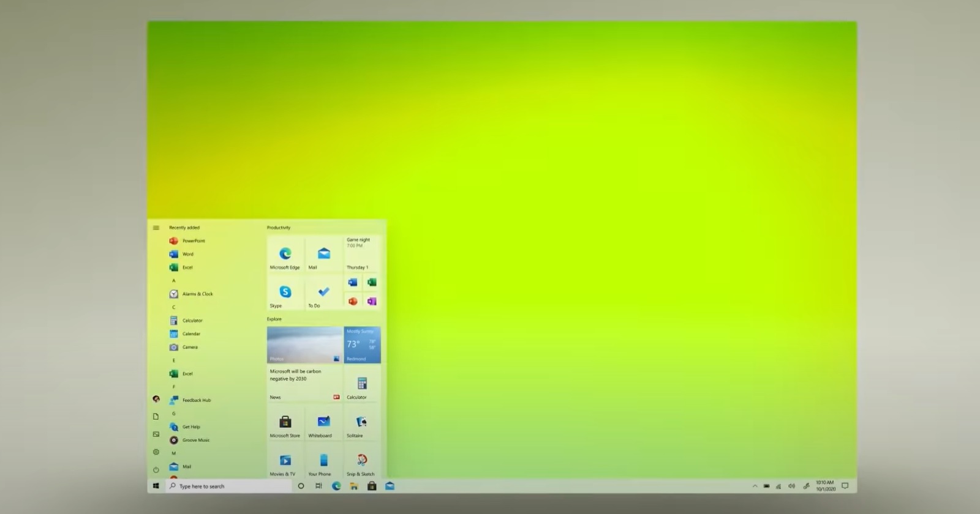Open the Movies & TV tile
Image resolution: width=980 pixels, height=514 pixels.
pos(285,461)
